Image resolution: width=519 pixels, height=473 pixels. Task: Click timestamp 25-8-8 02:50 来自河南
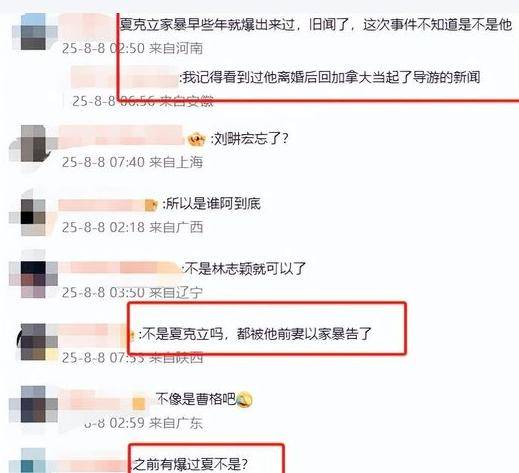[x=132, y=49]
